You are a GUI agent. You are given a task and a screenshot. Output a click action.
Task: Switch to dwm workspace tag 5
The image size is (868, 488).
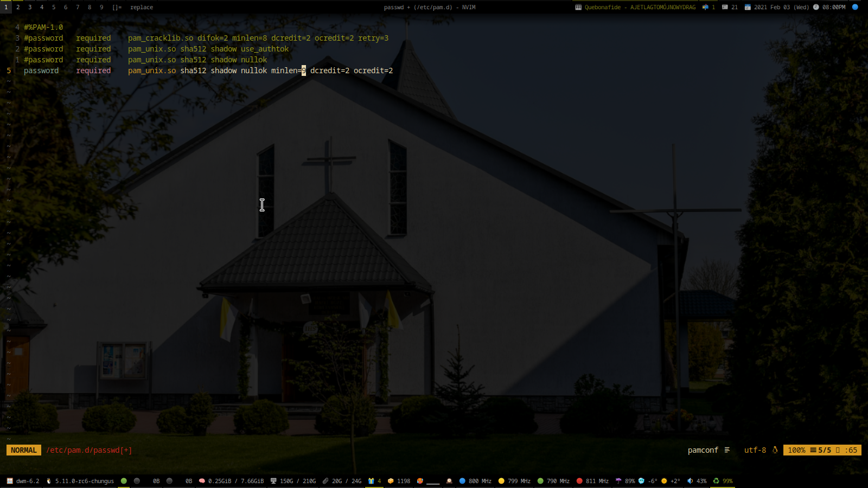[54, 7]
